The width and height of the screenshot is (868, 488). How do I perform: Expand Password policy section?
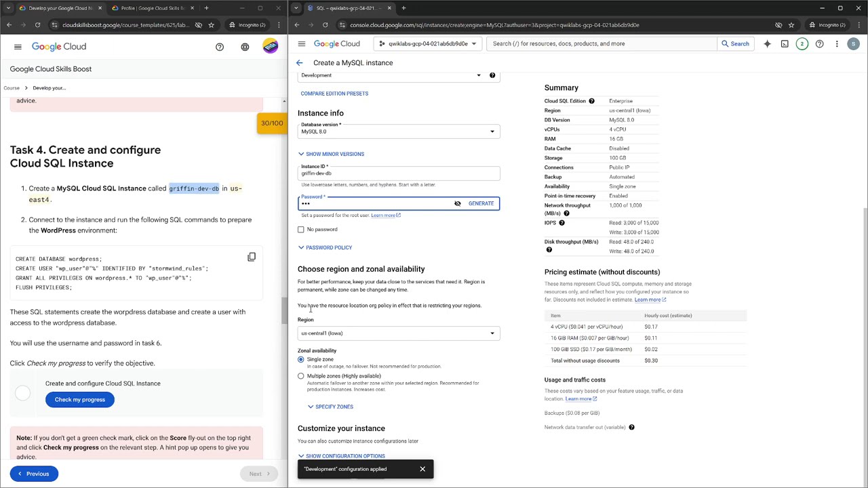325,247
